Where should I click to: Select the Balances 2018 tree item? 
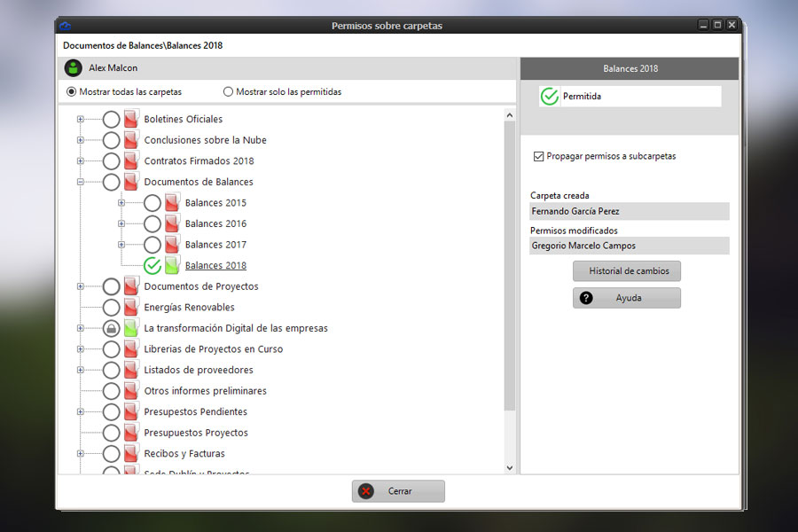click(x=215, y=265)
